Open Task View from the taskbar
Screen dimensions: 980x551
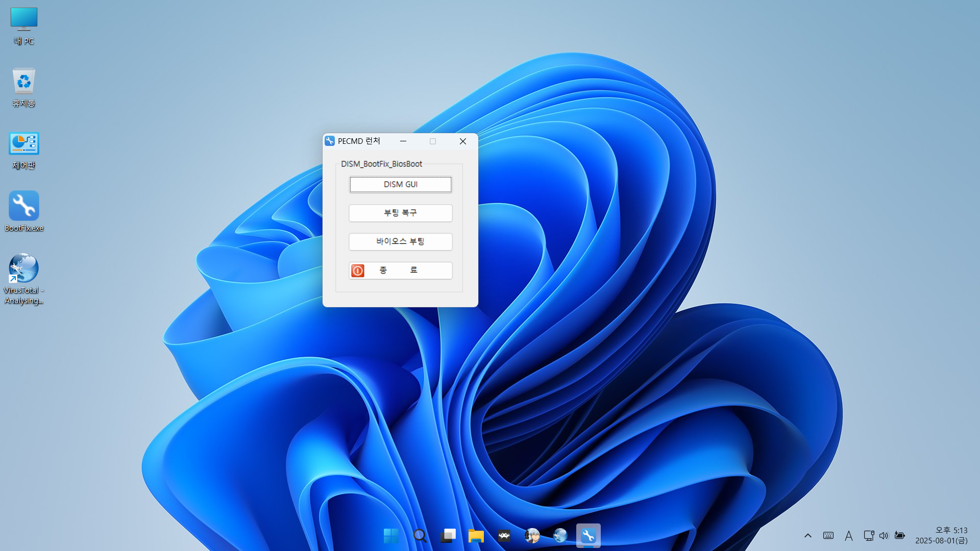pyautogui.click(x=448, y=536)
